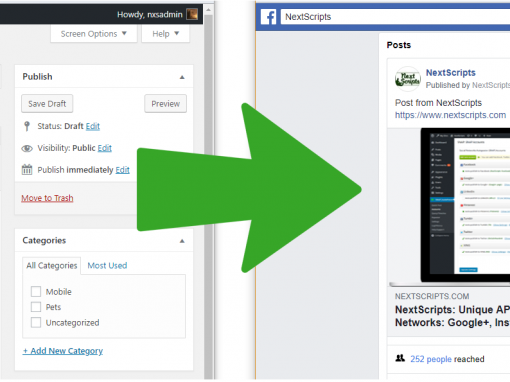Image resolution: width=510 pixels, height=382 pixels.
Task: Collapse the Categories panel
Action: tap(182, 241)
